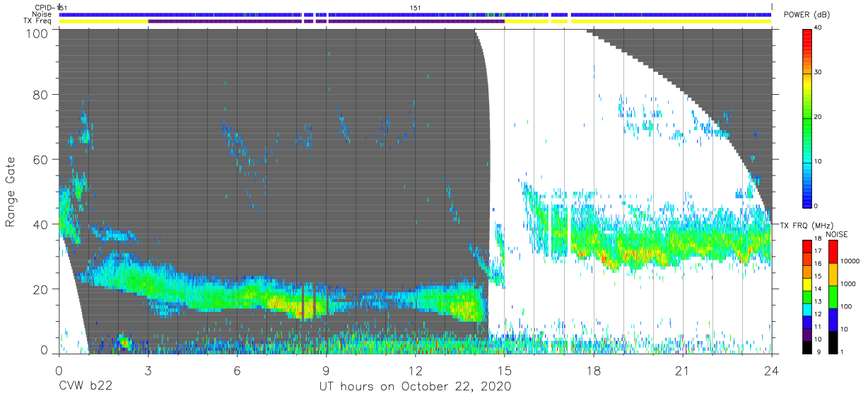868x401 pixels.
Task: Click the blue bottom of POWER colorbar
Action: click(807, 198)
